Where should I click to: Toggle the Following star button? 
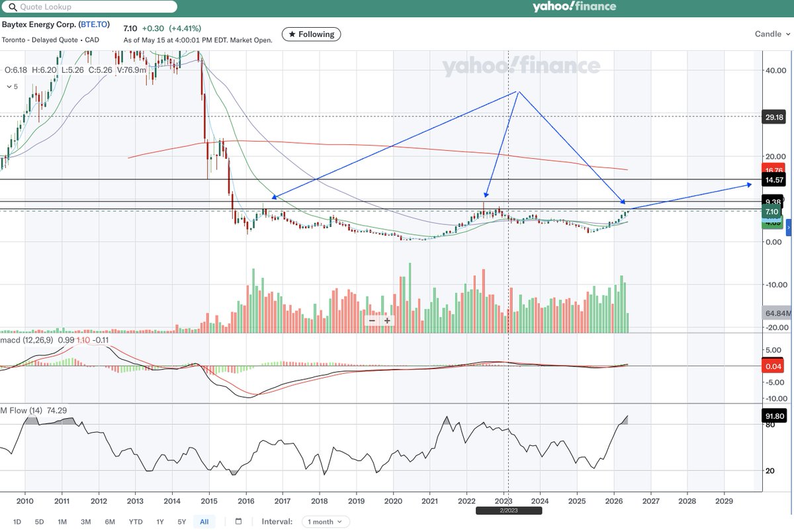pyautogui.click(x=312, y=34)
